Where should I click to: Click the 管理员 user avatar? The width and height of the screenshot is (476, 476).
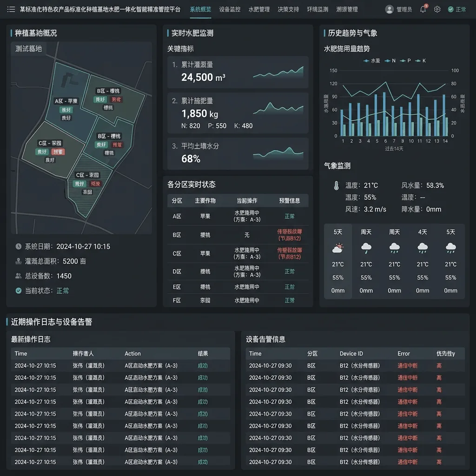[x=389, y=9]
